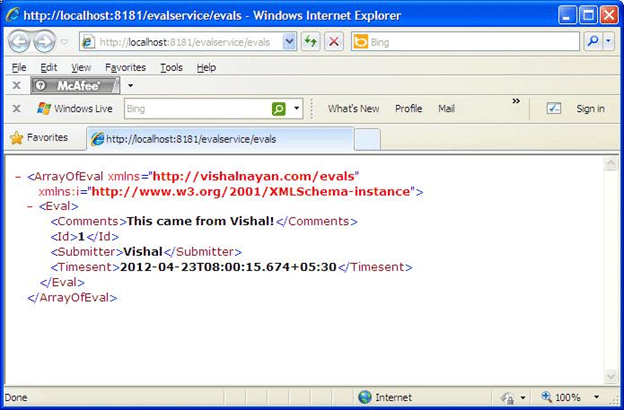Click the scrollbar up arrow
The height and width of the screenshot is (410, 624).
[611, 163]
